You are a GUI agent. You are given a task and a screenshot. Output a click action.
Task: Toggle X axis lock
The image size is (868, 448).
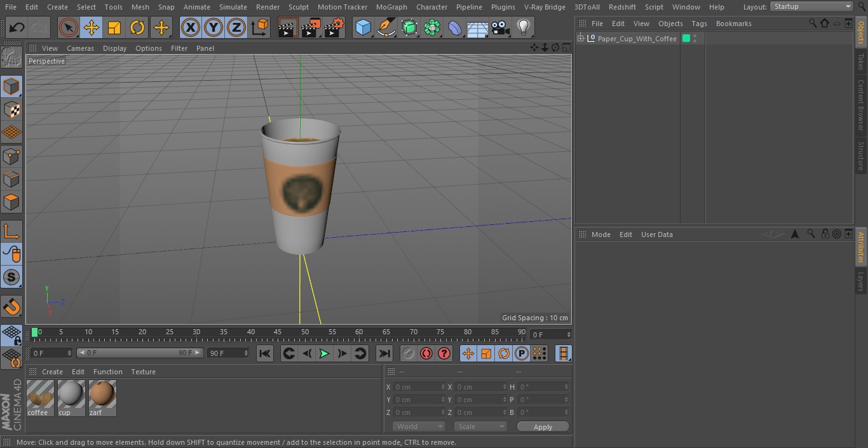point(191,27)
